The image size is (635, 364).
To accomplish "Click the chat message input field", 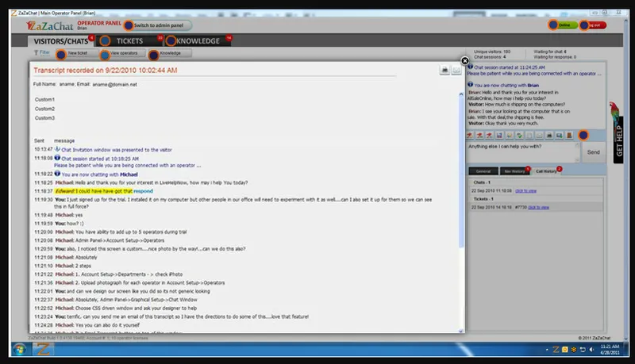I will tap(524, 152).
